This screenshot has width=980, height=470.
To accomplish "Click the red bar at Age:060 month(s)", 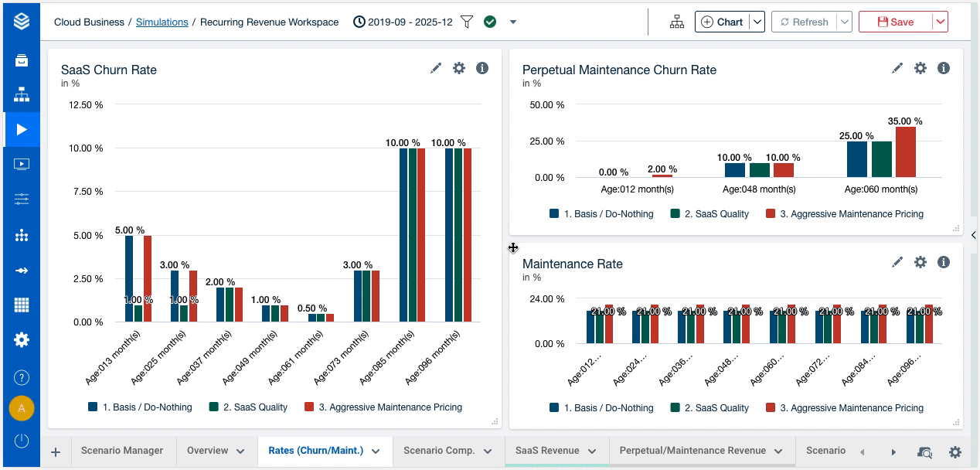I will pyautogui.click(x=905, y=152).
